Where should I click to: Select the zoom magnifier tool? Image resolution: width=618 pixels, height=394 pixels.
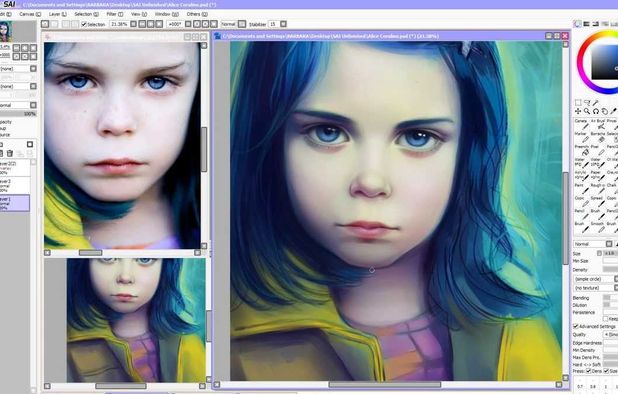(587, 112)
